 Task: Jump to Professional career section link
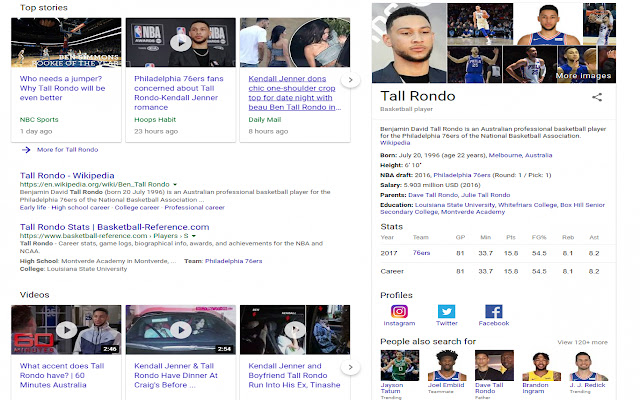point(194,207)
